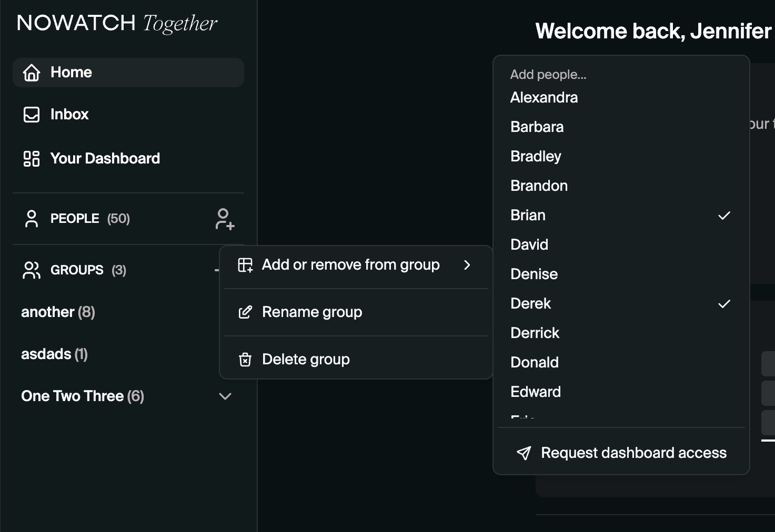Viewport: 775px width, 532px height.
Task: Add Edward to the group
Action: (x=621, y=392)
